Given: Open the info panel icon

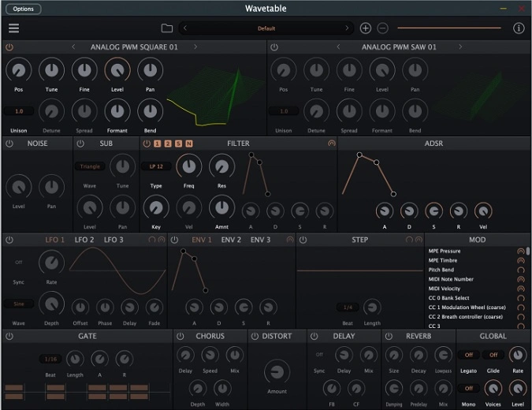Looking at the screenshot, I should 519,28.
